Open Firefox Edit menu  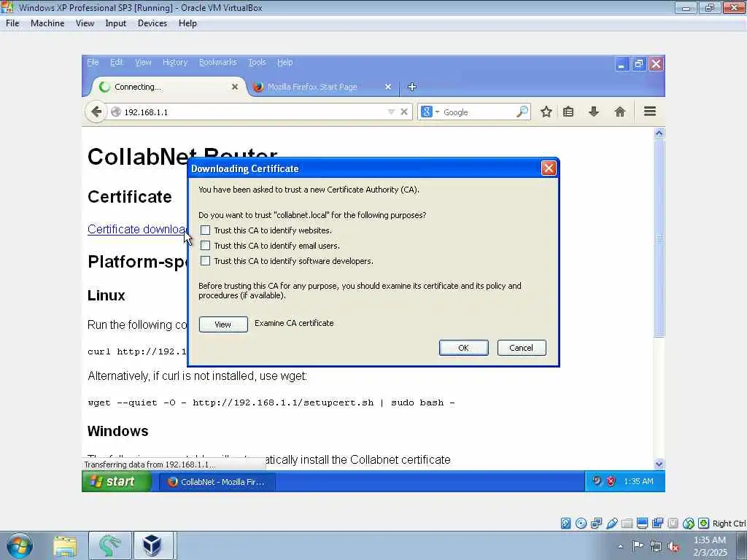(117, 63)
